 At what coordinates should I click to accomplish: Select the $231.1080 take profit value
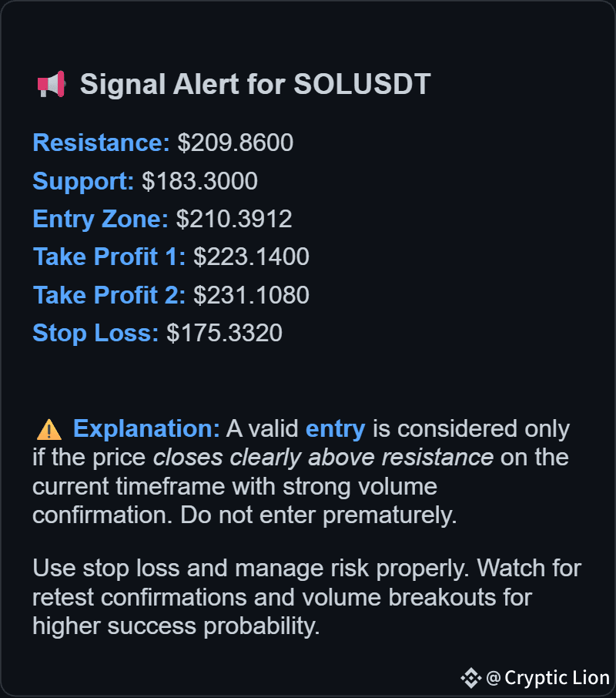[251, 295]
